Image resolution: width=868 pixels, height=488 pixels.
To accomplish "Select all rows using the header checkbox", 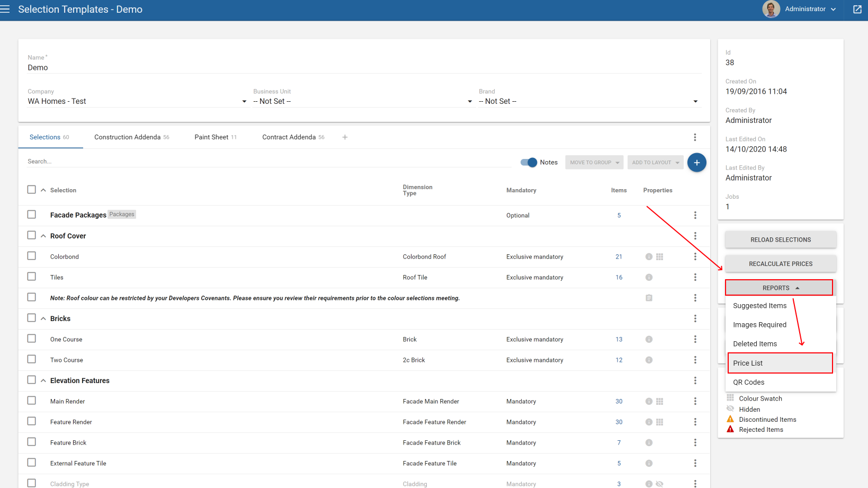I will click(31, 189).
